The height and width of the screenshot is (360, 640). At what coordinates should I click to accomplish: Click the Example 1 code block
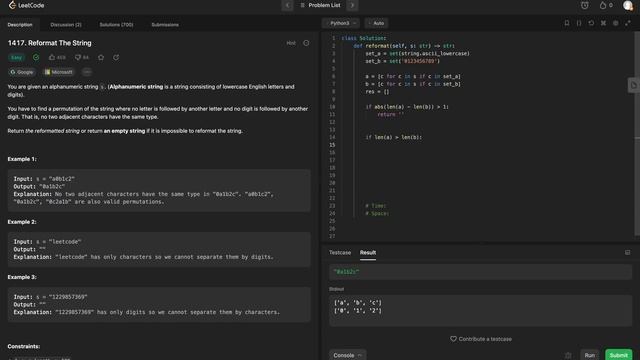coord(159,190)
